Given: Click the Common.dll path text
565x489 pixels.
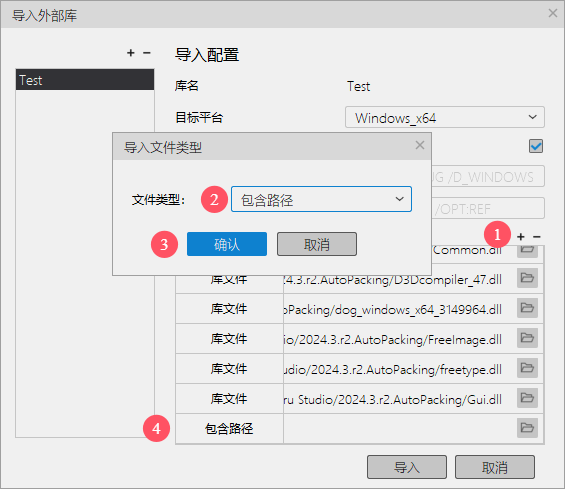Looking at the screenshot, I should click(x=467, y=250).
